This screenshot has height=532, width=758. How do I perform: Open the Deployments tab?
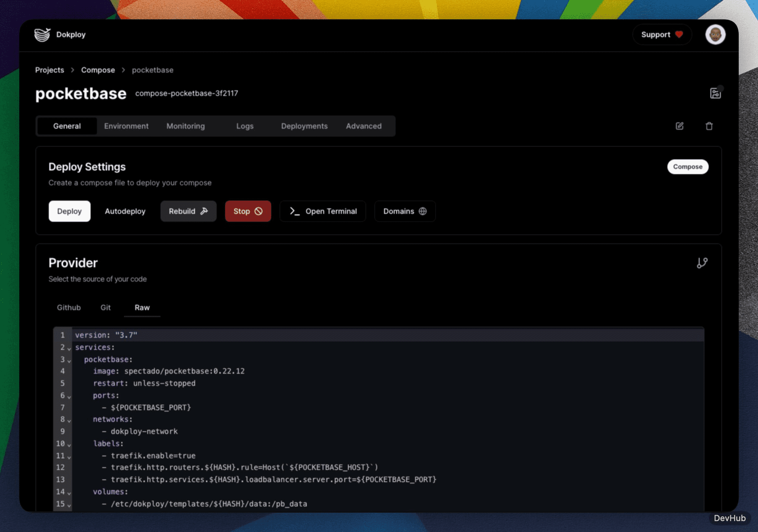(x=304, y=126)
